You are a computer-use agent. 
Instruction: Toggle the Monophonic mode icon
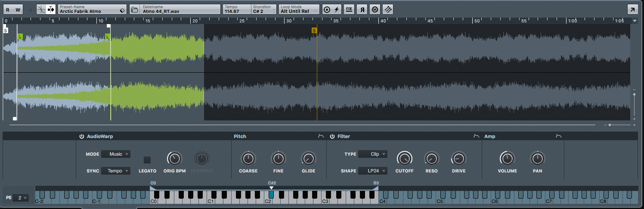tap(375, 9)
